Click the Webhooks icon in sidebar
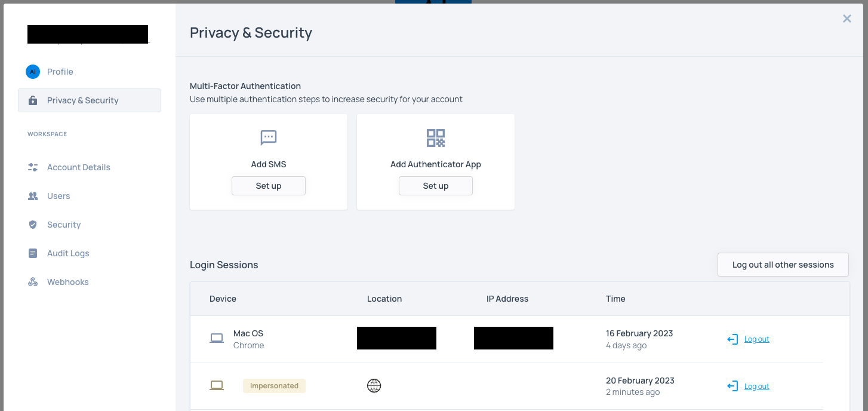Image resolution: width=868 pixels, height=411 pixels. coord(33,282)
